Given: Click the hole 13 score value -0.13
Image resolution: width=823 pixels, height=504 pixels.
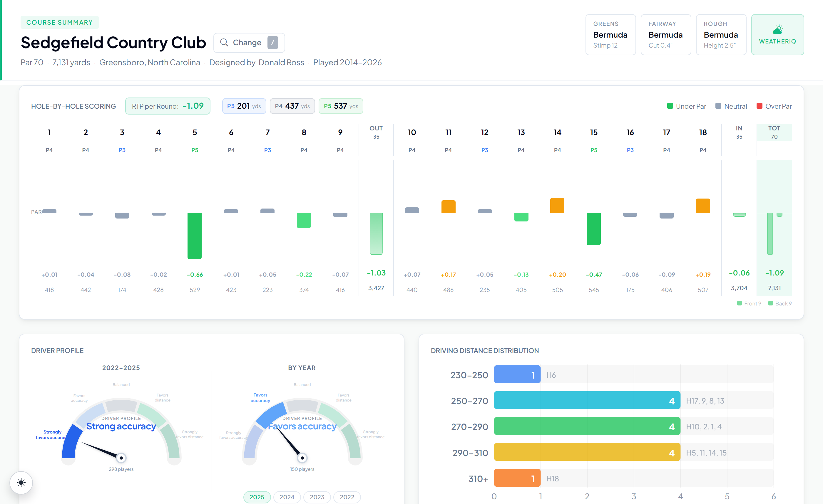Looking at the screenshot, I should pyautogui.click(x=521, y=275).
